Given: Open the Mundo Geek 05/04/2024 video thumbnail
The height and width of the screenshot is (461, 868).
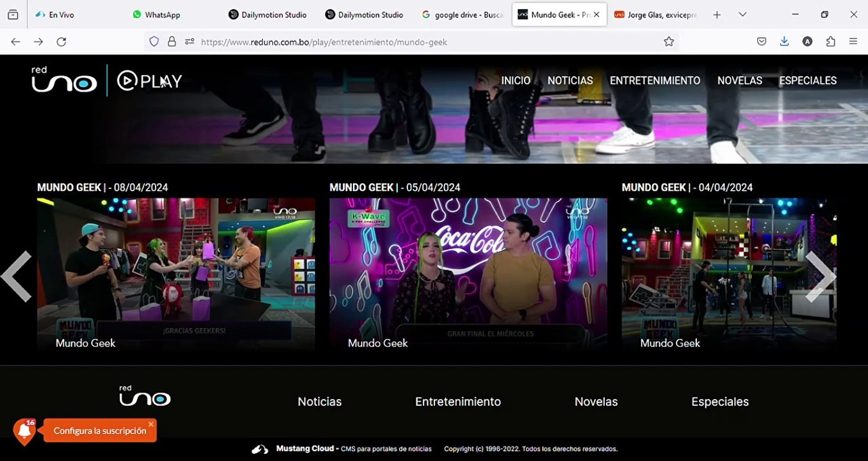Looking at the screenshot, I should (x=468, y=275).
